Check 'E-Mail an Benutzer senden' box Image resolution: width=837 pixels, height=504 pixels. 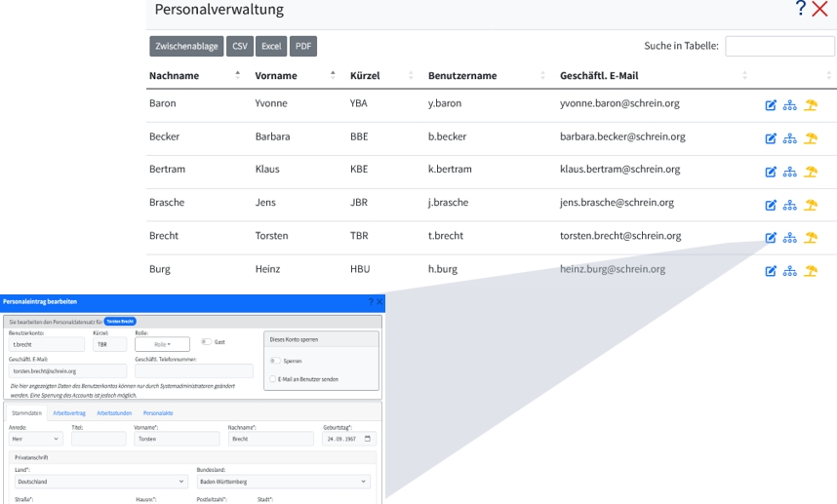(x=272, y=379)
